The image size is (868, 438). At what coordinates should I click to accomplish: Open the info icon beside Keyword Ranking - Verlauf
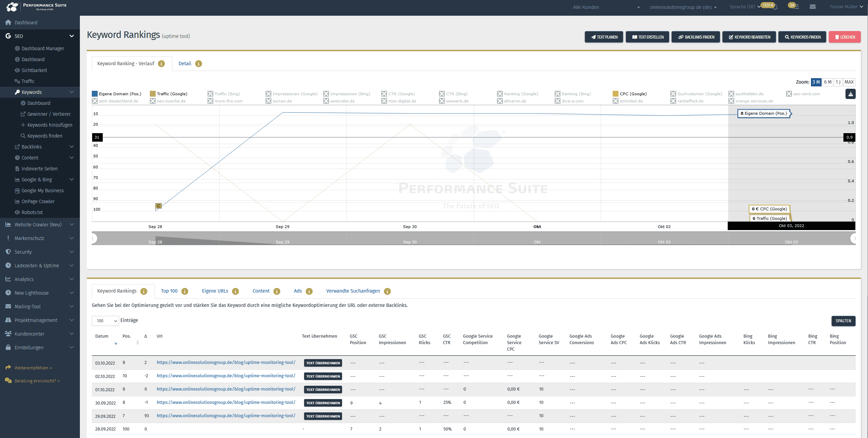point(161,64)
